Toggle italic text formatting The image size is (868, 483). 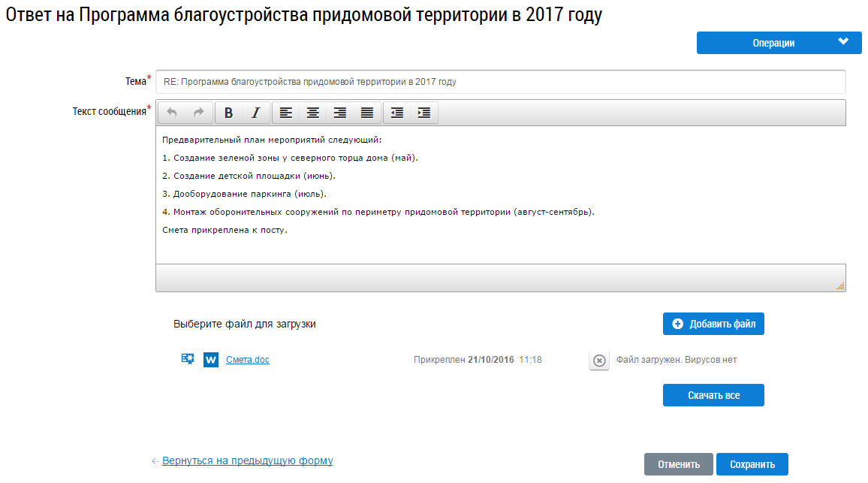[256, 113]
